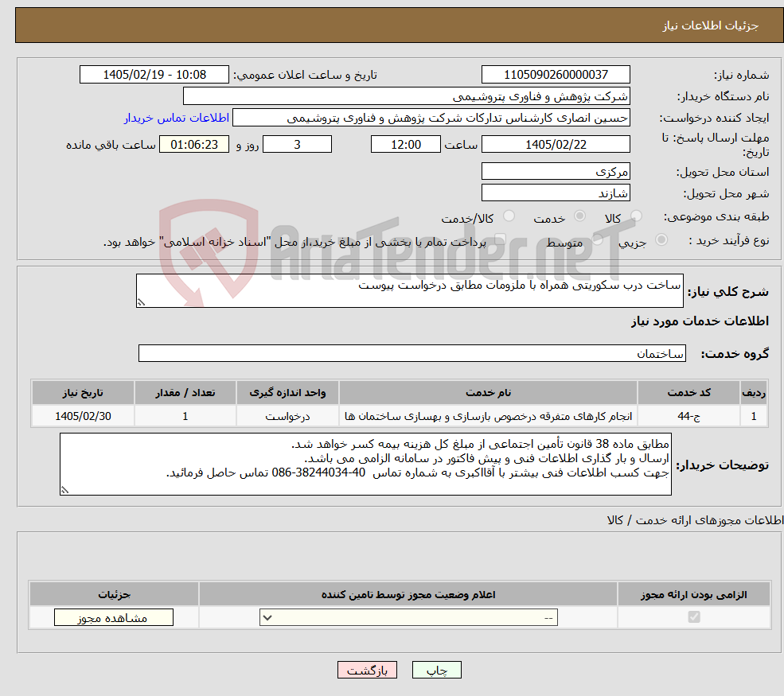
Task: Click the buyer notes textarea
Action: (x=365, y=465)
